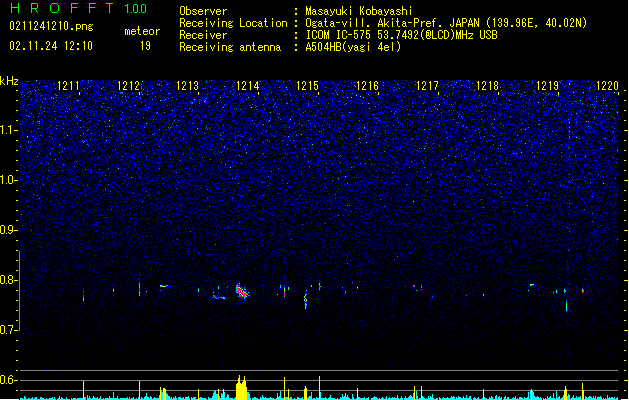Screen dimensions: 629x400
Task: Click the 1215 time axis marker
Action: tap(307, 86)
